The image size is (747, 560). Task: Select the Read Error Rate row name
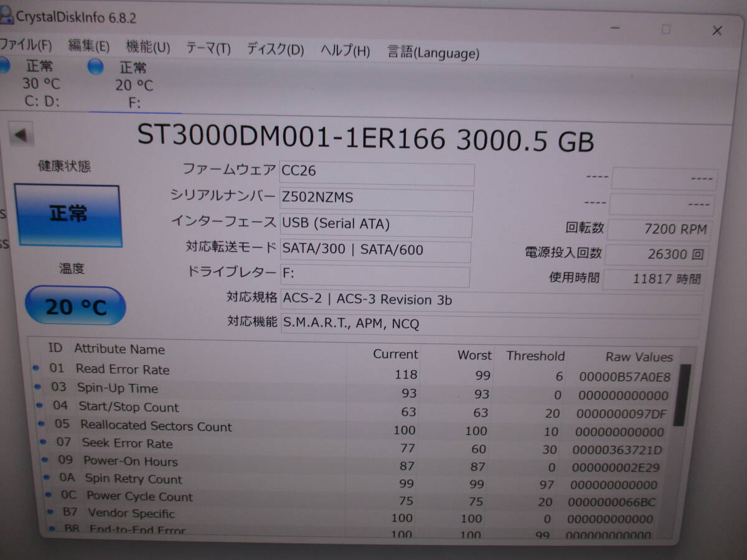(x=123, y=370)
